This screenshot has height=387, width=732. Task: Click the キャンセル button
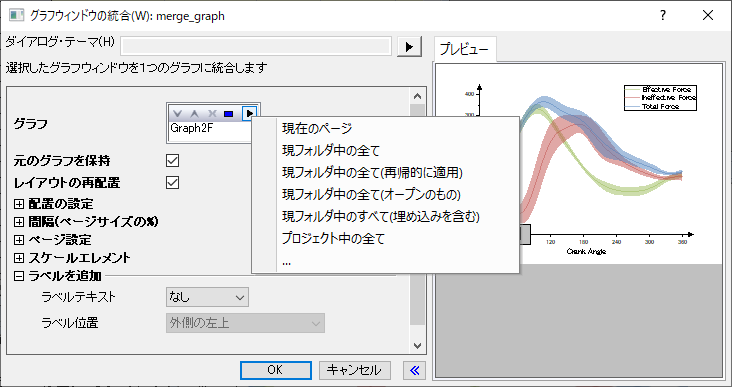point(354,370)
